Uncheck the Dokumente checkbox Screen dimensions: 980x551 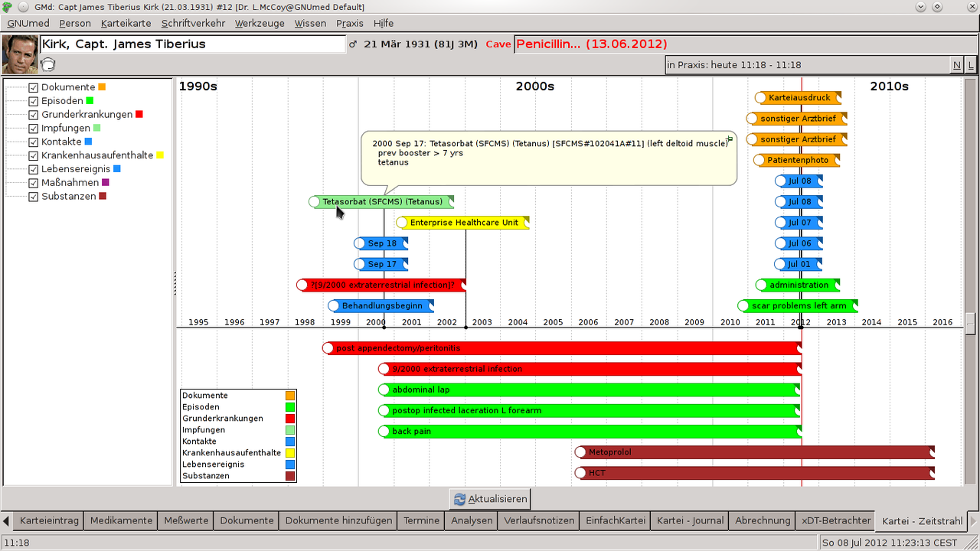(x=33, y=87)
